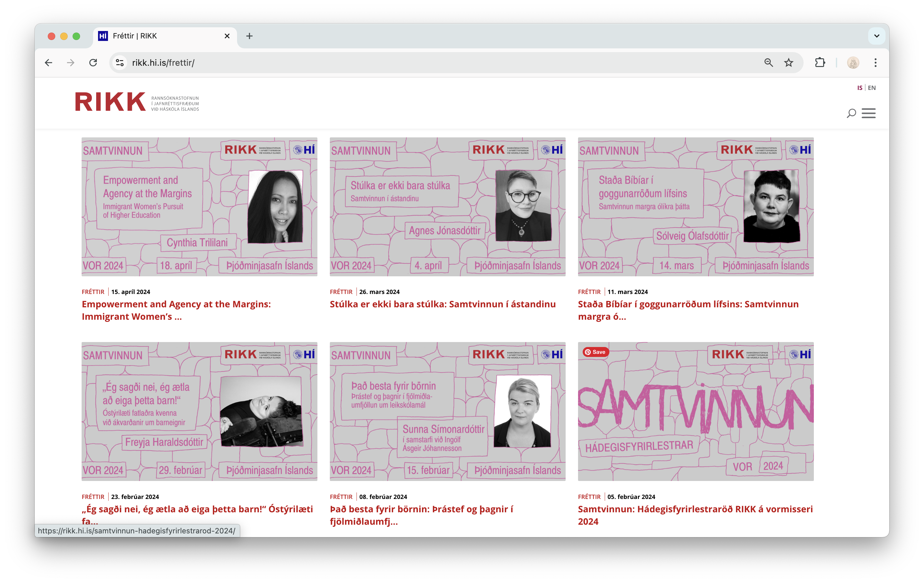Open site information icon in address bar
The height and width of the screenshot is (583, 924).
coord(120,63)
